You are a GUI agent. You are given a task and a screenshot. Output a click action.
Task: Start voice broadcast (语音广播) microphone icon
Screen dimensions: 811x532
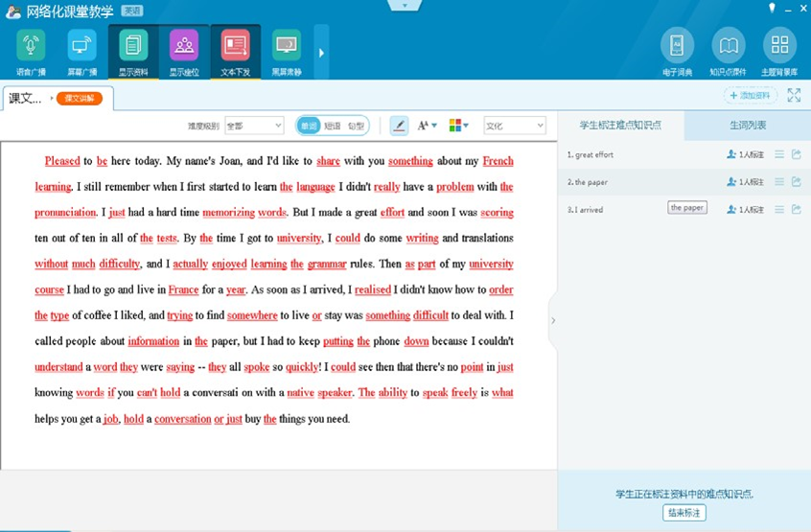point(31,46)
